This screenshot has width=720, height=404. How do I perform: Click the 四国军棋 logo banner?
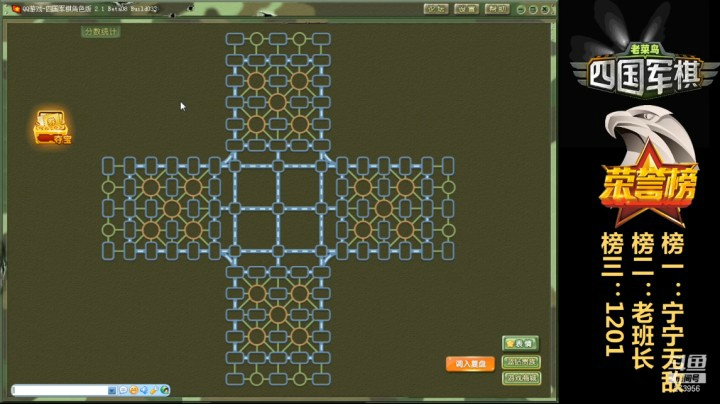click(645, 71)
